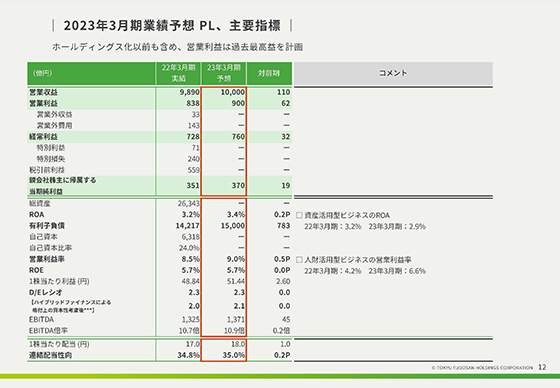Select the '23年3月期 予想' column header
Viewport: 560px width, 388px height.
(224, 73)
